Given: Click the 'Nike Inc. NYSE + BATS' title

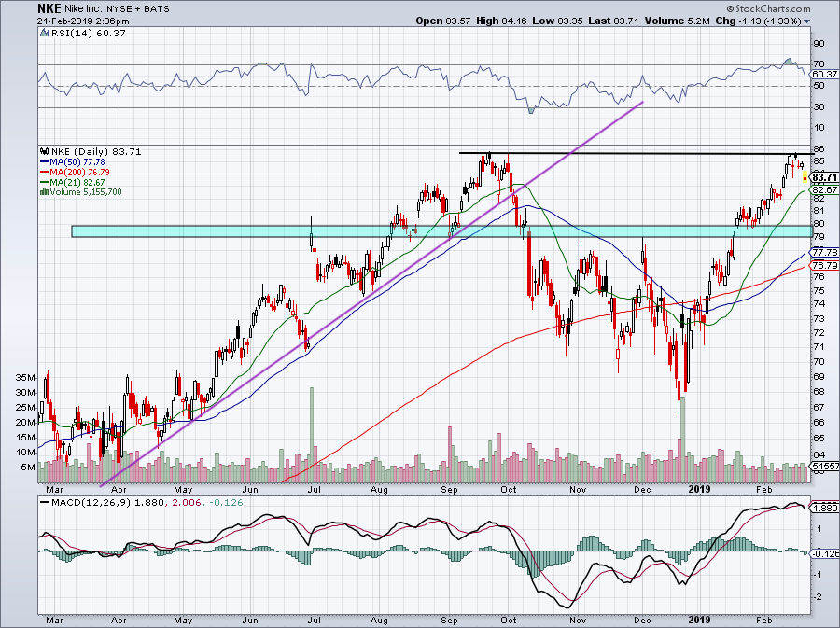Looking at the screenshot, I should click(x=118, y=9).
